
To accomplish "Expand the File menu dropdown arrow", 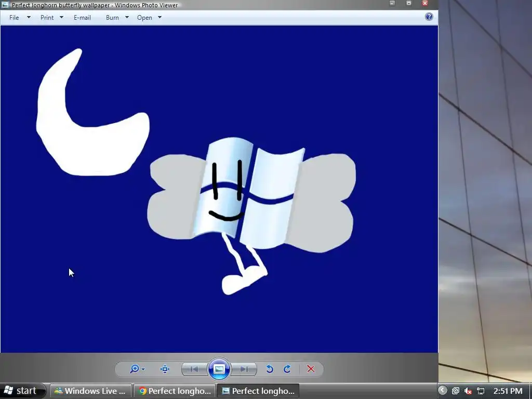I will tap(29, 17).
